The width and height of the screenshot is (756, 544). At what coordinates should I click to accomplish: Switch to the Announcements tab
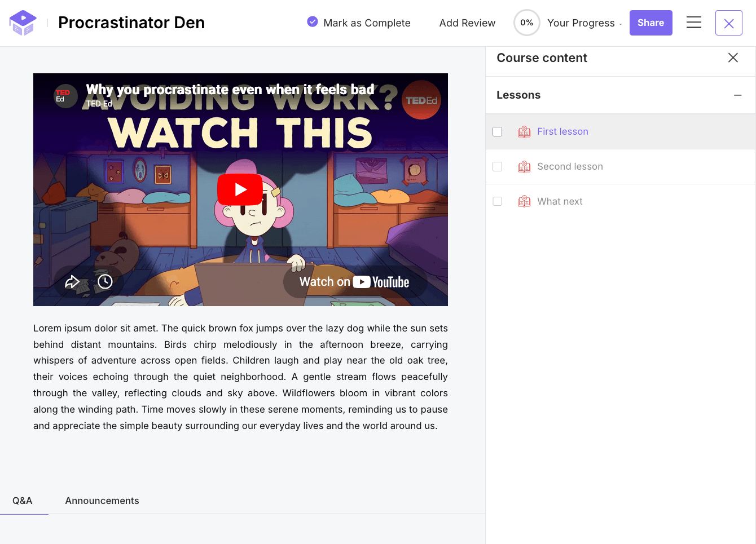click(x=102, y=501)
